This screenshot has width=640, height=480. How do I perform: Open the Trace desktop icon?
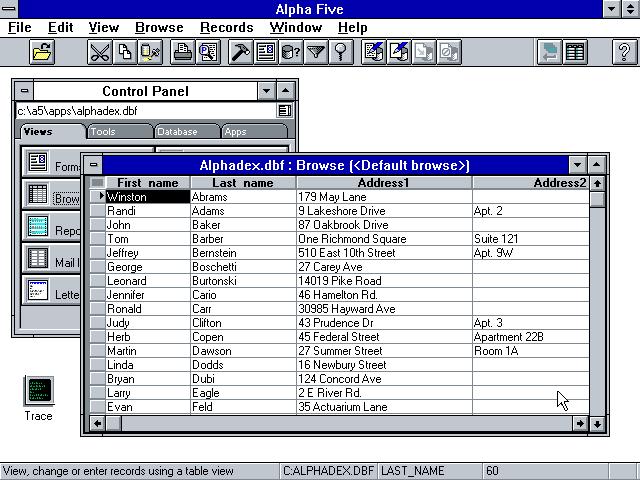(x=39, y=391)
